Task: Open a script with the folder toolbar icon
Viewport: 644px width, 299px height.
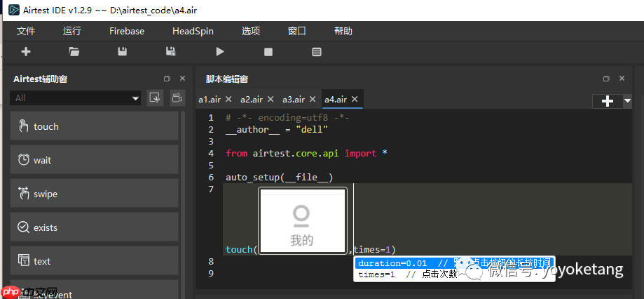Action: [74, 52]
